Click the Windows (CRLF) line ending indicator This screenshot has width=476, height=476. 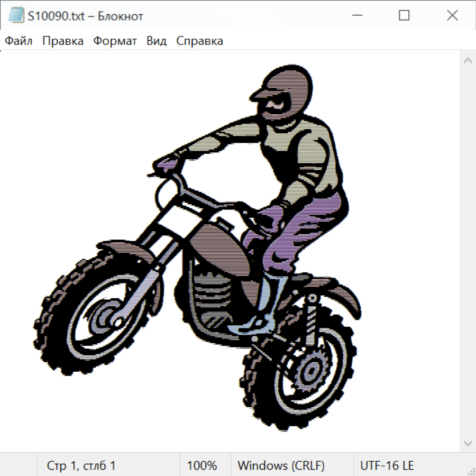(x=281, y=465)
